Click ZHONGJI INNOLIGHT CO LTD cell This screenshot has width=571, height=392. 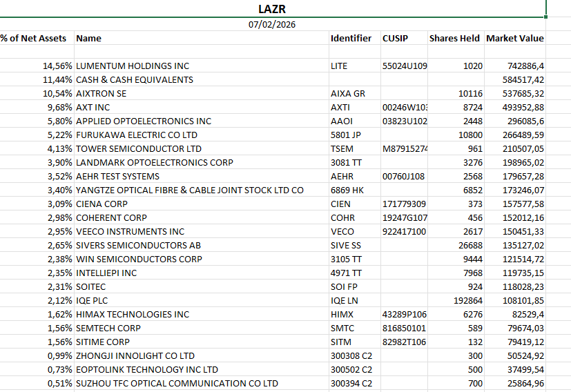(202, 356)
